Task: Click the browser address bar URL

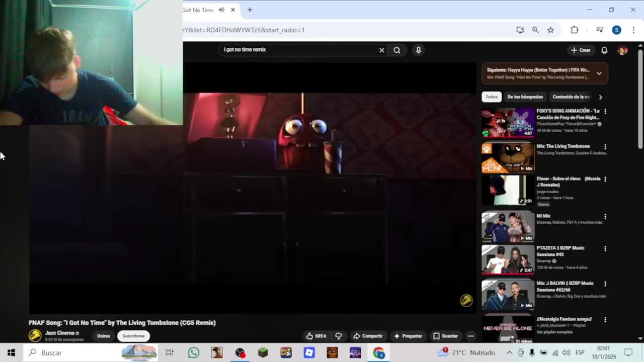Action: pyautogui.click(x=244, y=30)
